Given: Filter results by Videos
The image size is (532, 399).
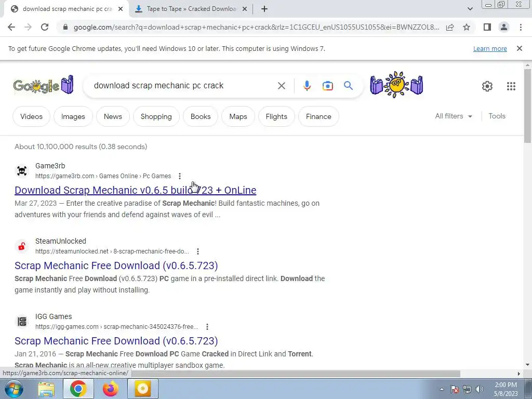Looking at the screenshot, I should pyautogui.click(x=31, y=116).
